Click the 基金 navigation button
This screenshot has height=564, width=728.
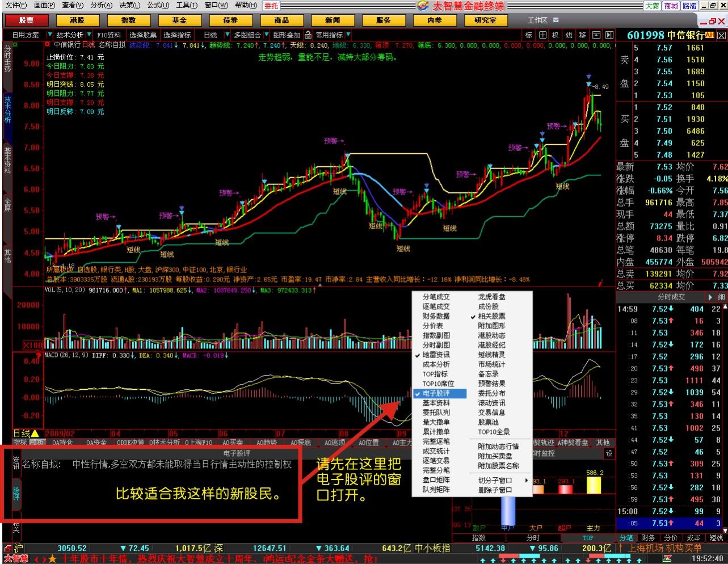[179, 20]
